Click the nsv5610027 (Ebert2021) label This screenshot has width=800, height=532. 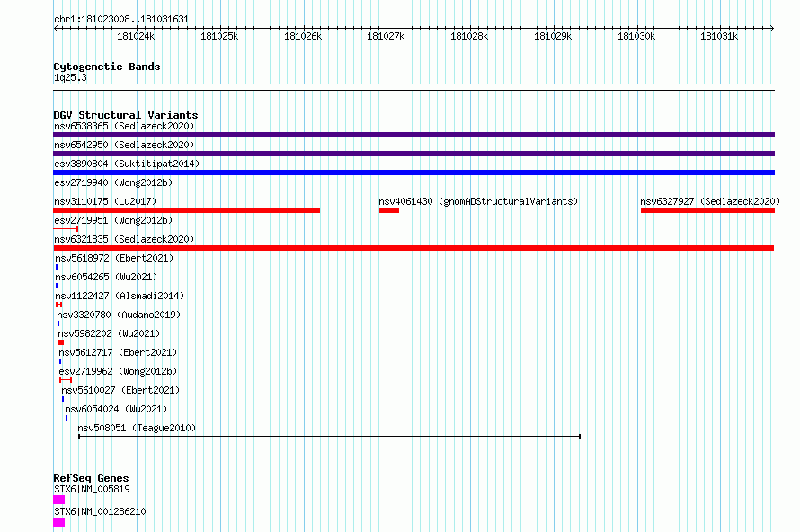point(120,390)
